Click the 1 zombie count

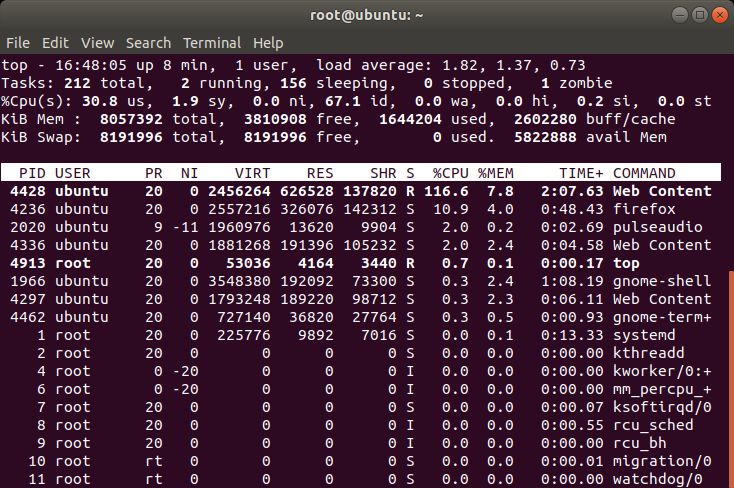tap(545, 83)
